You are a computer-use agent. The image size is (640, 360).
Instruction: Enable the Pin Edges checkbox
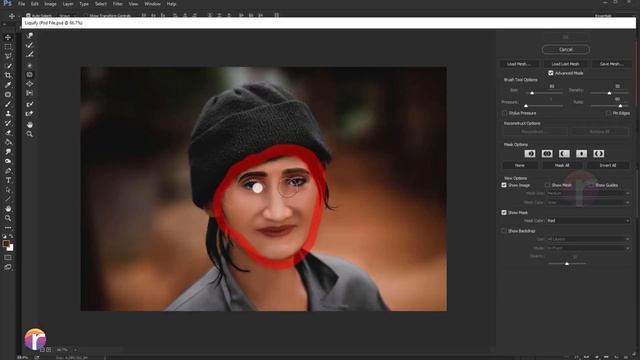(x=609, y=113)
